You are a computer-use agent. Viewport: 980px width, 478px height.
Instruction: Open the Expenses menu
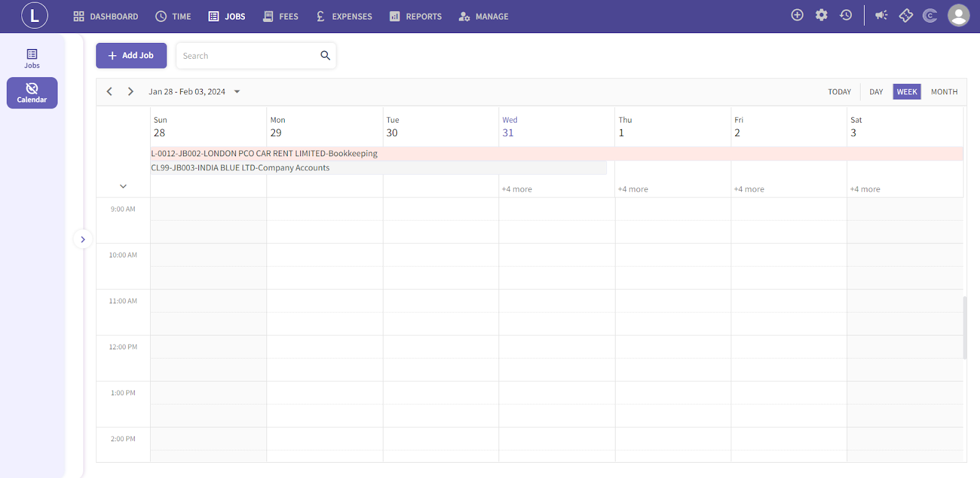(344, 17)
